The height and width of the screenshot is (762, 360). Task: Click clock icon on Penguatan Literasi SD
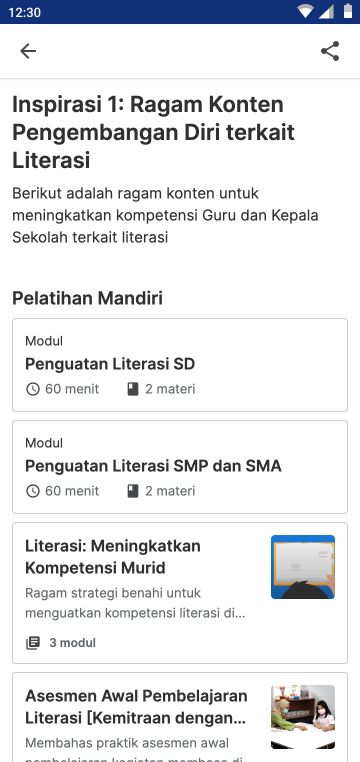(x=33, y=389)
